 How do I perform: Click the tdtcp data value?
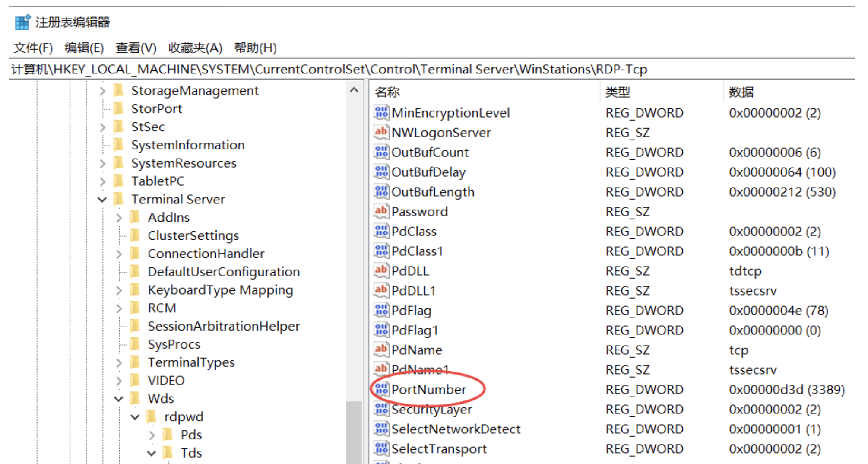coord(745,271)
